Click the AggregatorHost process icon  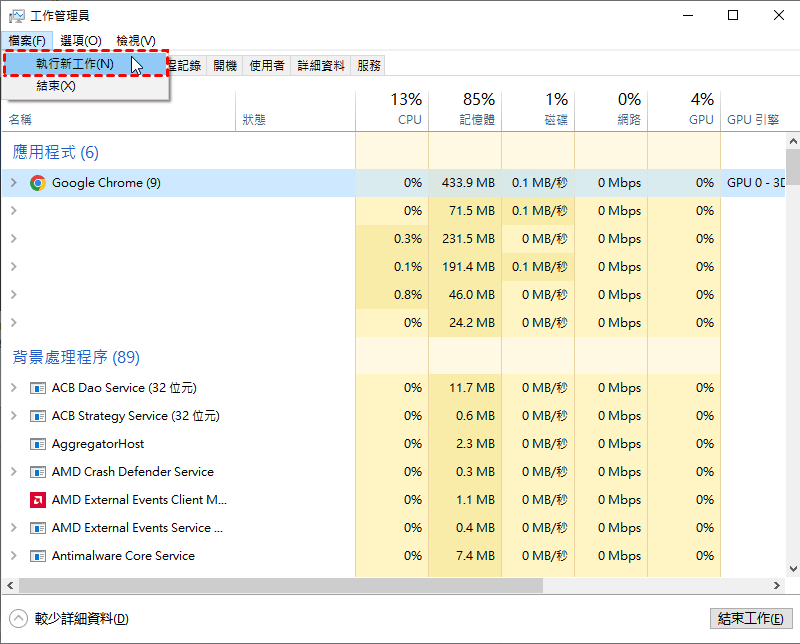coord(38,444)
